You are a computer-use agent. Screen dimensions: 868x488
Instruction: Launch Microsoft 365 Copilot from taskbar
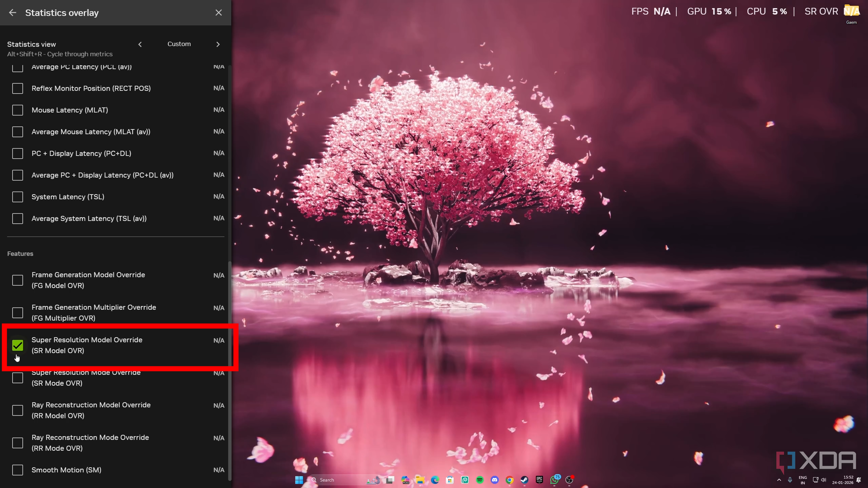click(405, 480)
